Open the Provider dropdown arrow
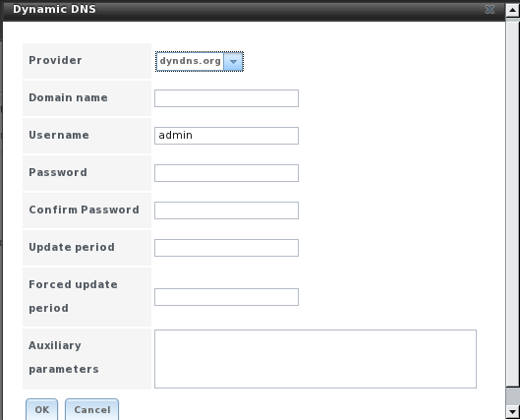The height and width of the screenshot is (420, 520). pos(233,61)
